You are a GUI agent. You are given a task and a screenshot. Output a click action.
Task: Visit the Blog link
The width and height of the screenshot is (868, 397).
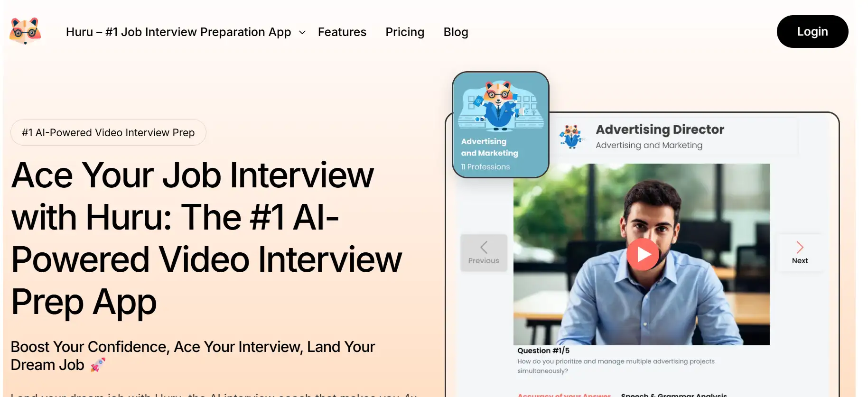coord(456,32)
